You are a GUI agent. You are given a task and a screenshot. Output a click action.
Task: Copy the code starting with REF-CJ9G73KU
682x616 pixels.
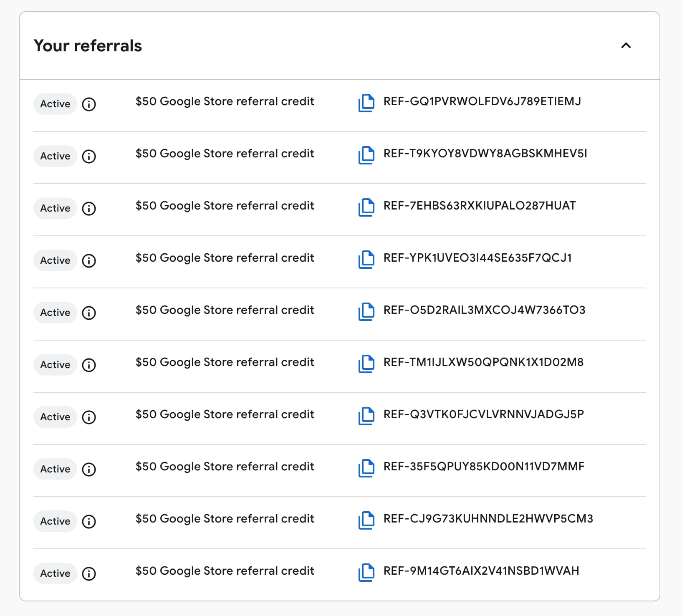(x=366, y=520)
